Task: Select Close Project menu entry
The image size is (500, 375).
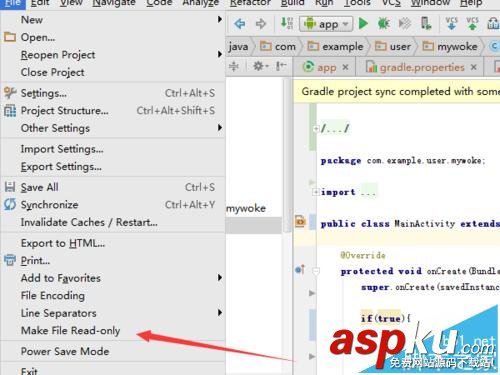Action: click(x=113, y=72)
